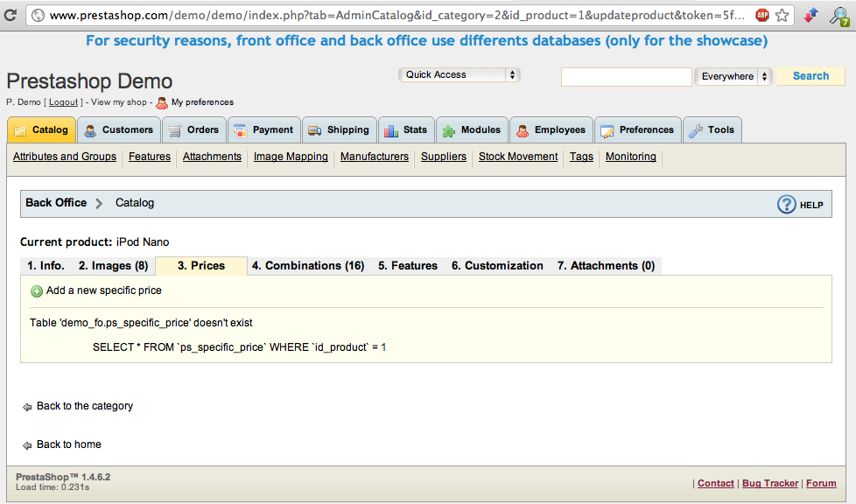Open the Image Mapping link
This screenshot has height=504, width=856.
[x=291, y=157]
